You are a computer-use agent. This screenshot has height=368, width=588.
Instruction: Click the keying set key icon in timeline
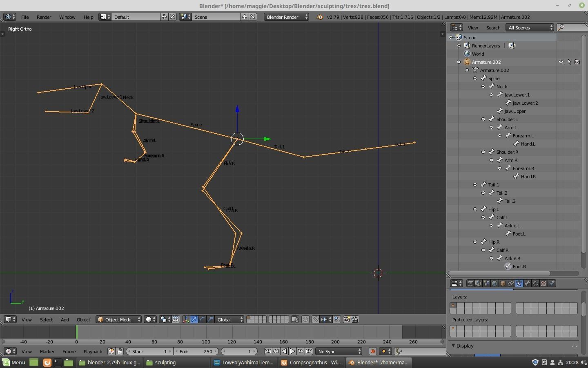click(x=399, y=351)
